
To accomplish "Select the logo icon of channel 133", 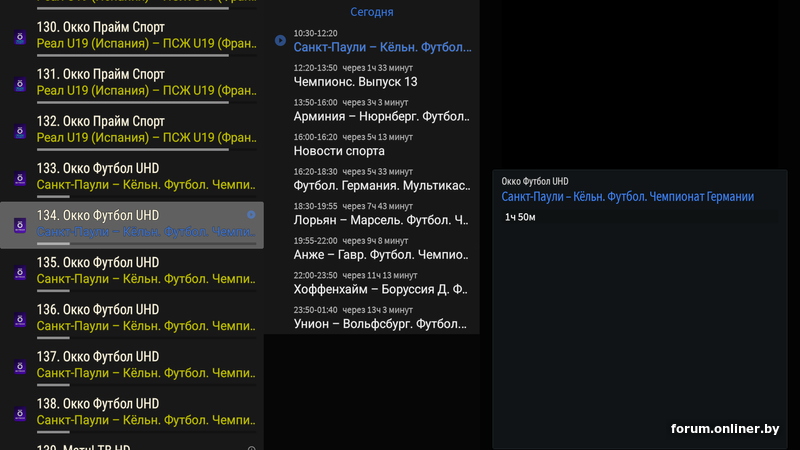I will click(20, 178).
